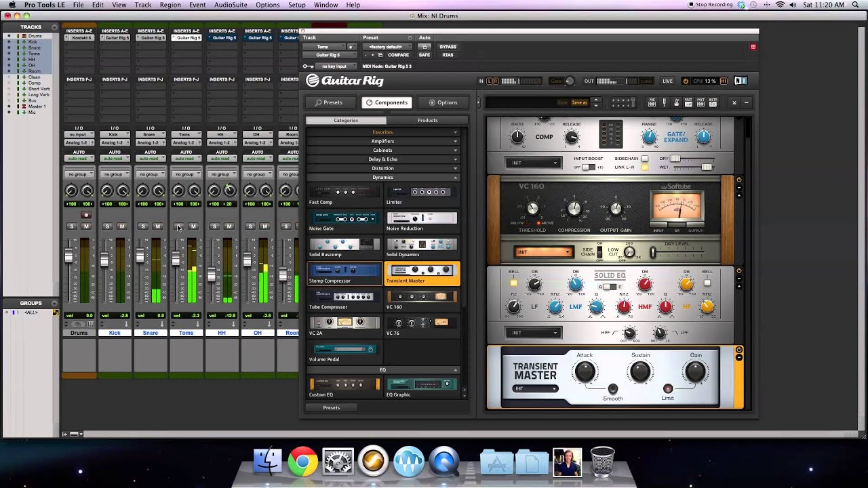This screenshot has width=868, height=488.
Task: Click the Guitar Rig power icon
Action: click(686, 81)
